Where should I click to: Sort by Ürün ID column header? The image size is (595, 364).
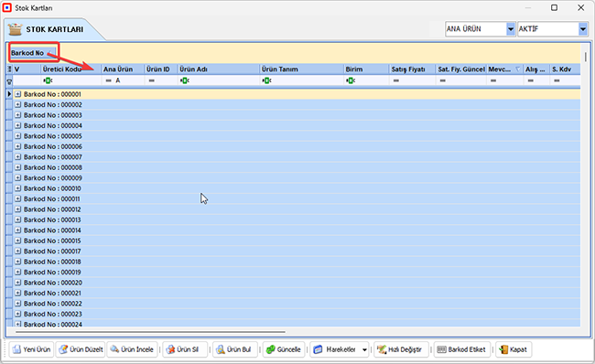pyautogui.click(x=161, y=69)
